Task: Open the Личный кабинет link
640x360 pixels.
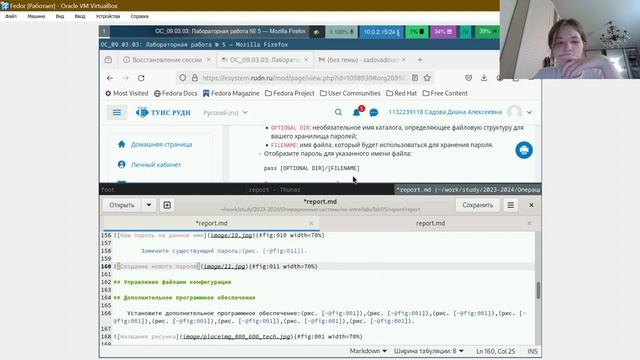Action: coord(156,164)
